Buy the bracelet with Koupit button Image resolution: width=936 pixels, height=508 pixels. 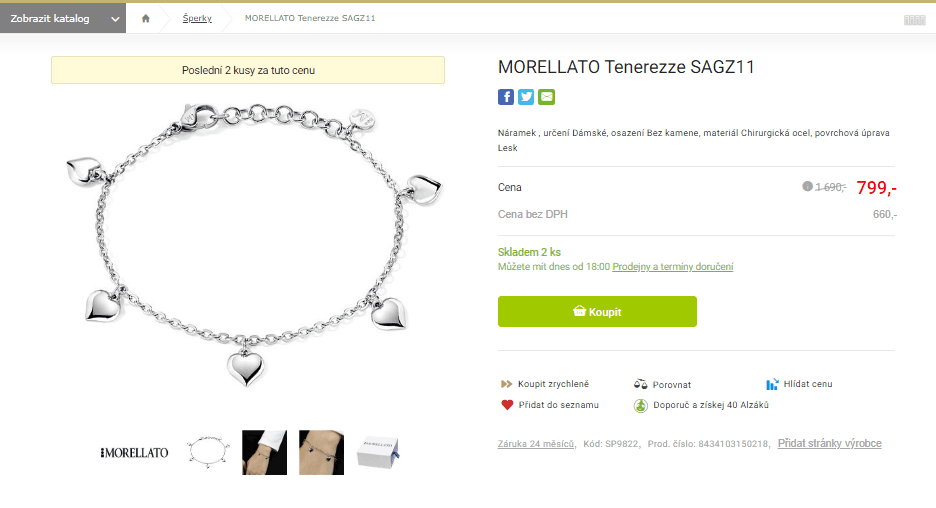coord(597,312)
